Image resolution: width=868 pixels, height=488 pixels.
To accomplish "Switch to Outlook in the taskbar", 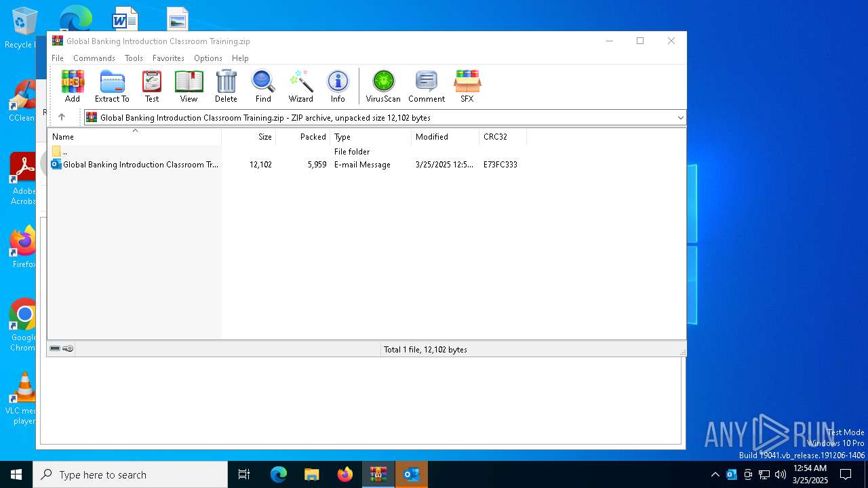I will 412,474.
